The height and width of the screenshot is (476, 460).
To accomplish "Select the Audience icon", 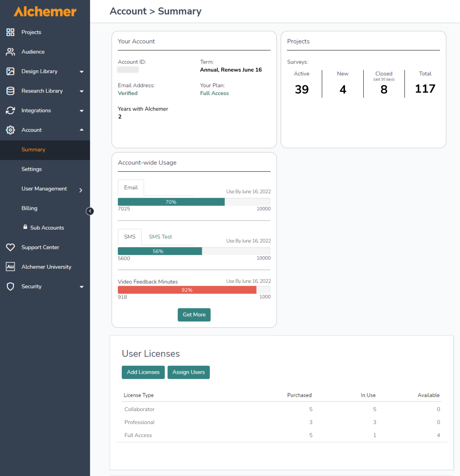I will pyautogui.click(x=10, y=52).
